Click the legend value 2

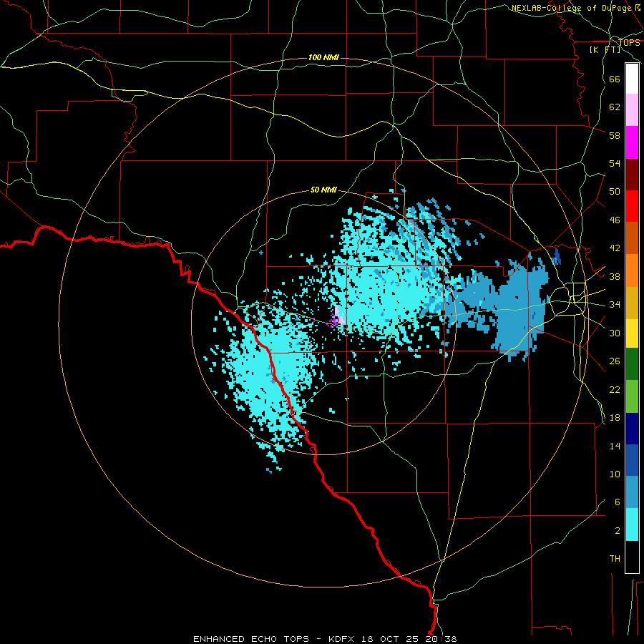click(617, 531)
